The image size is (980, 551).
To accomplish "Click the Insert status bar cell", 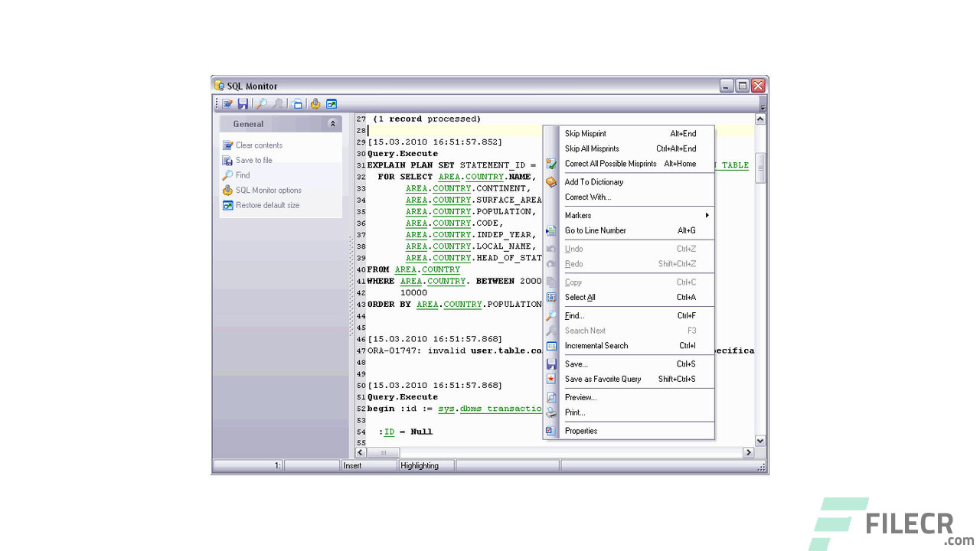I will 369,465.
